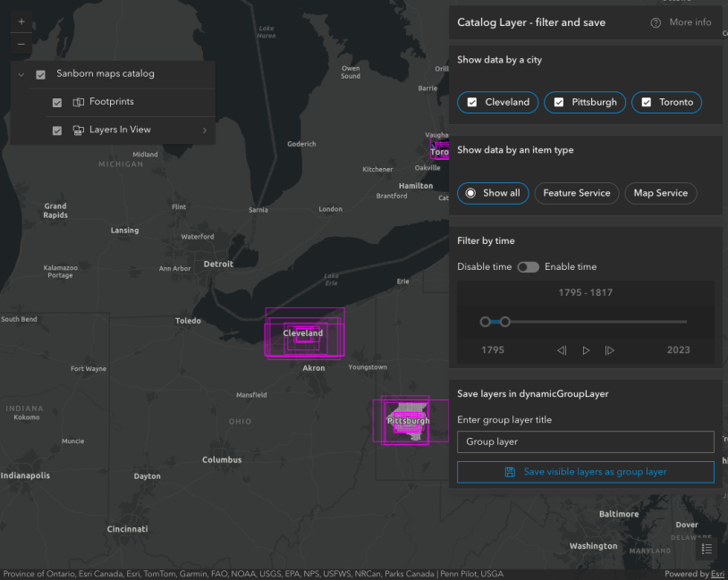728x580 pixels.
Task: Select the Feature Service item type
Action: click(x=576, y=193)
